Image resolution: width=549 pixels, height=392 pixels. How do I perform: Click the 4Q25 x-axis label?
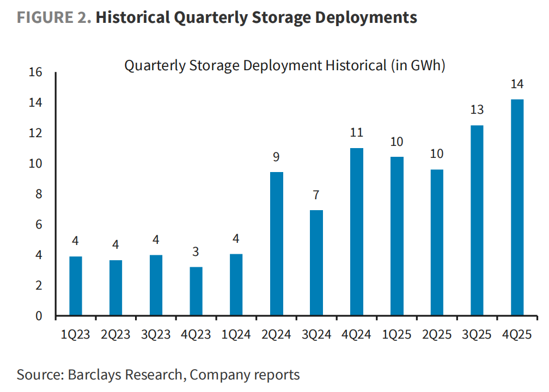click(x=517, y=335)
